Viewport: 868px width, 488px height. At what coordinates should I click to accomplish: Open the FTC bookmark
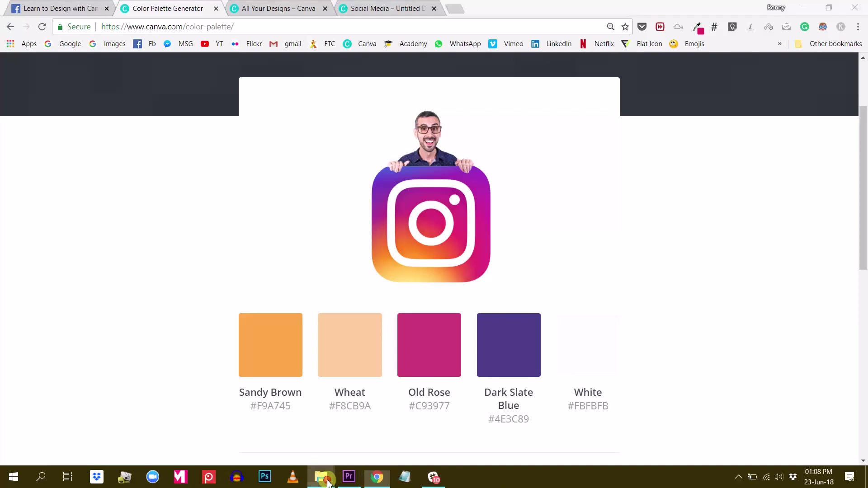pos(322,44)
